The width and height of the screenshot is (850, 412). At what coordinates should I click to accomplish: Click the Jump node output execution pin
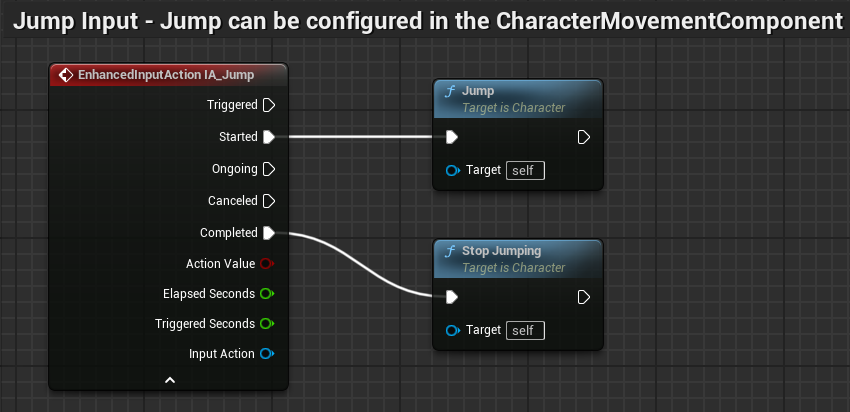(584, 137)
